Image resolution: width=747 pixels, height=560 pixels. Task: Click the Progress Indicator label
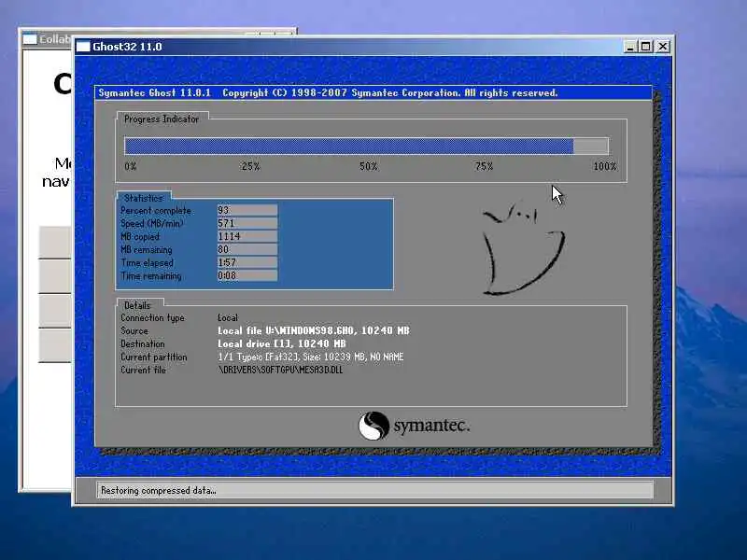[162, 119]
